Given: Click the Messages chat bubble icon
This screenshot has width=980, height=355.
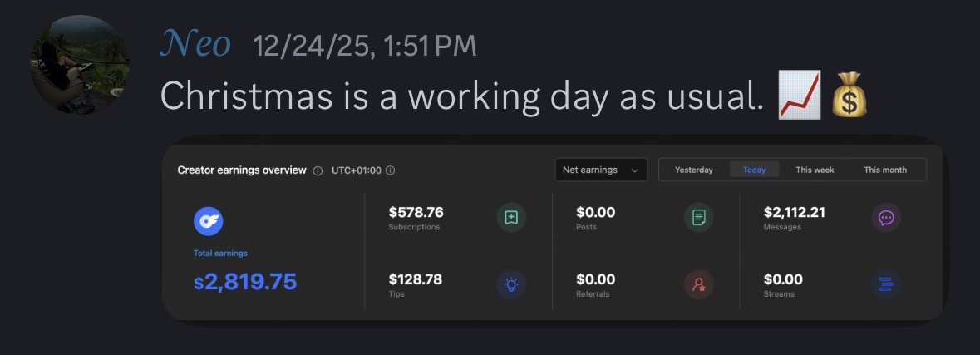Looking at the screenshot, I should pyautogui.click(x=886, y=218).
